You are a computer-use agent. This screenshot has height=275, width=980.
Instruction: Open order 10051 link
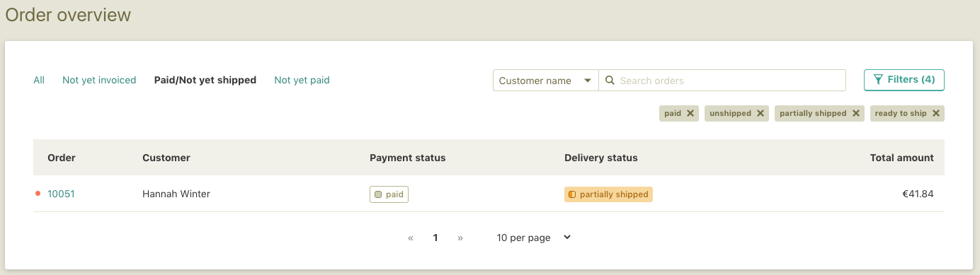click(61, 194)
